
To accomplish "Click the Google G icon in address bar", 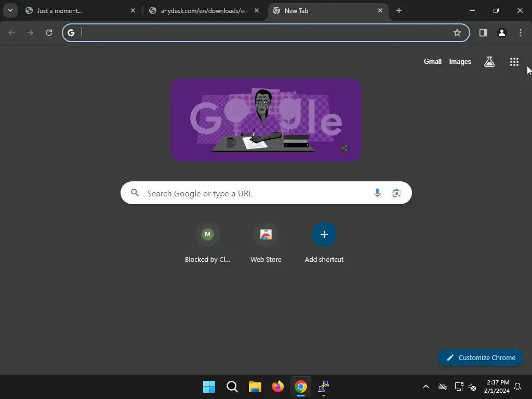I will point(71,33).
